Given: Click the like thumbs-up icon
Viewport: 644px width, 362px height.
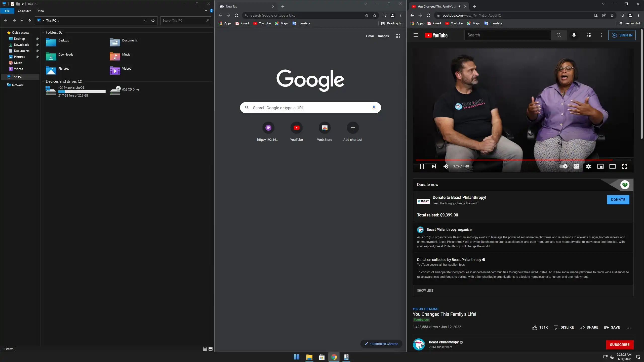Looking at the screenshot, I should (535, 327).
